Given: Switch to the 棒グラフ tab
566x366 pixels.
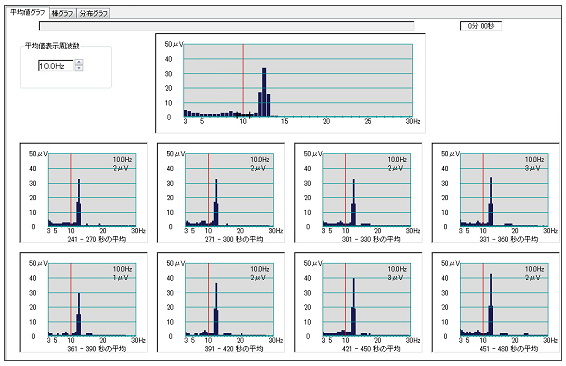Looking at the screenshot, I should 62,14.
